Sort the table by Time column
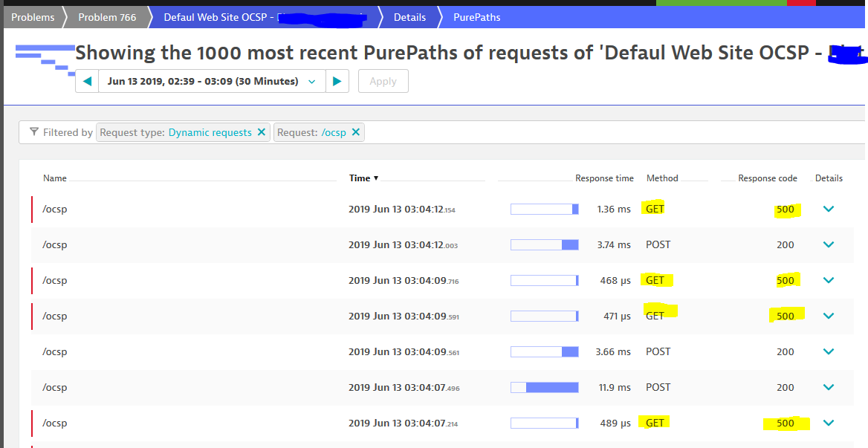Image resolution: width=868 pixels, height=448 pixels. pyautogui.click(x=363, y=178)
